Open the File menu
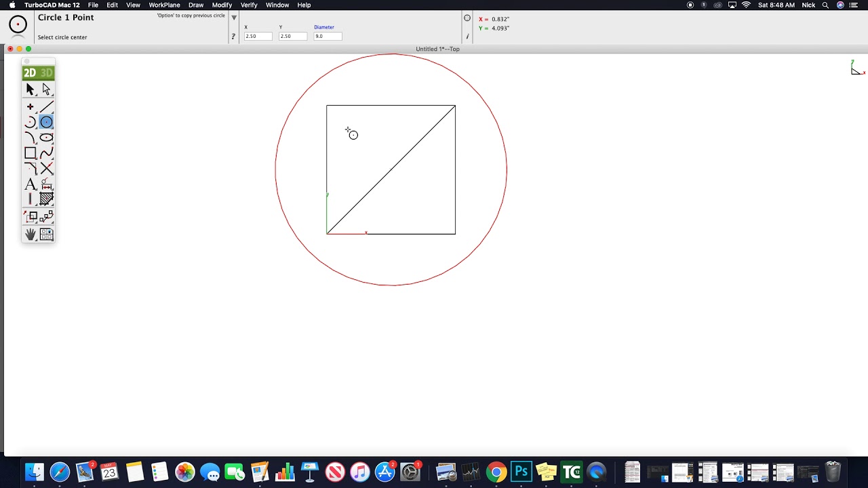This screenshot has height=488, width=868. 93,5
